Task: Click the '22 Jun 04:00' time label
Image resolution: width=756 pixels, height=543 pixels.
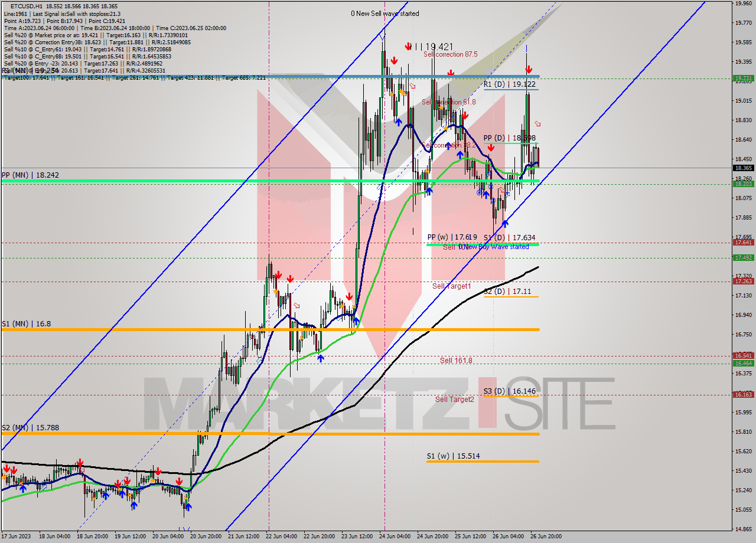Action: [x=282, y=537]
